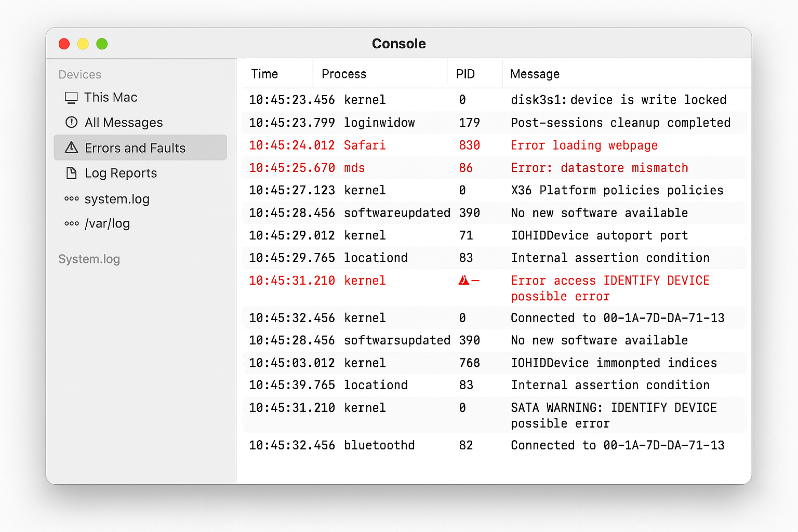Select Errors and Faults sidebar item
Screen dimensions: 798x532
pyautogui.click(x=140, y=148)
